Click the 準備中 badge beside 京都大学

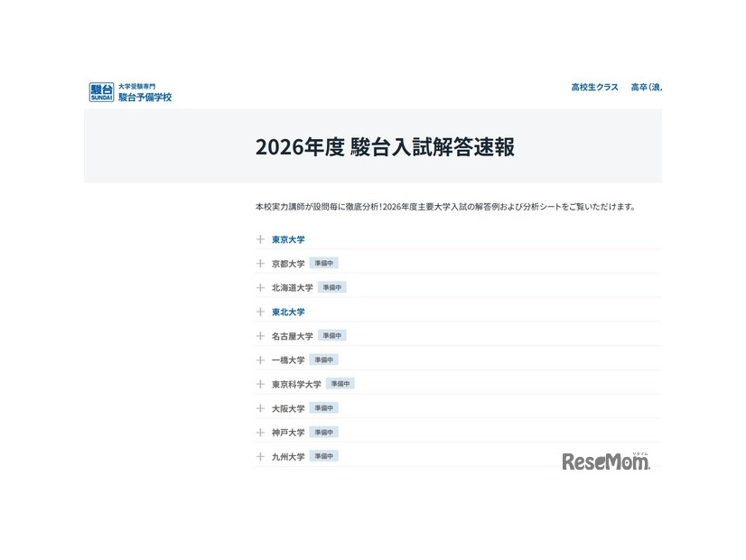[x=322, y=263]
